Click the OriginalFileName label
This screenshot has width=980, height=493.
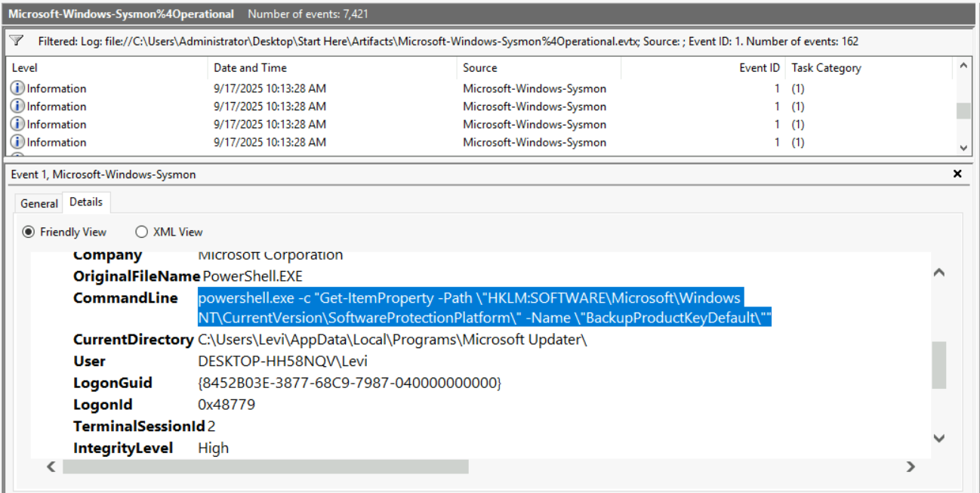pos(137,276)
